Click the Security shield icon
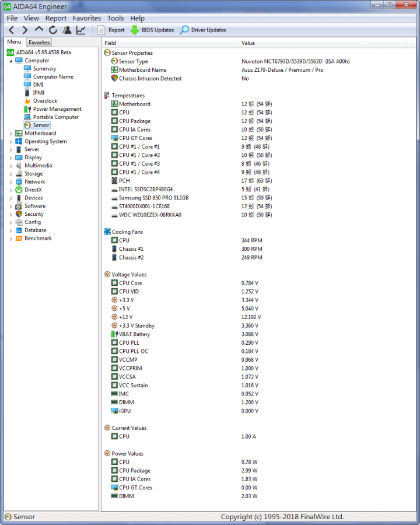The width and height of the screenshot is (420, 525). (19, 214)
